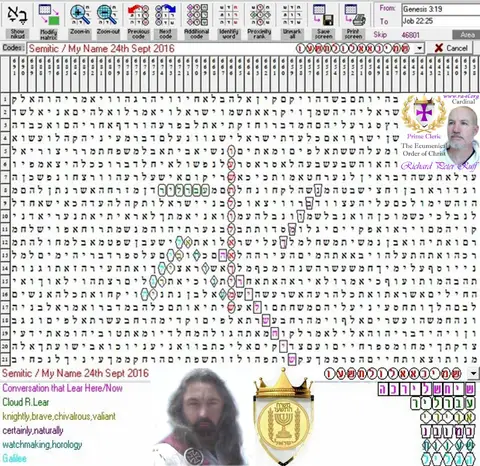Screen dimensions: 480x466
Task: Select legend entry 'Cloud R.Lear'
Action: [x=26, y=402]
